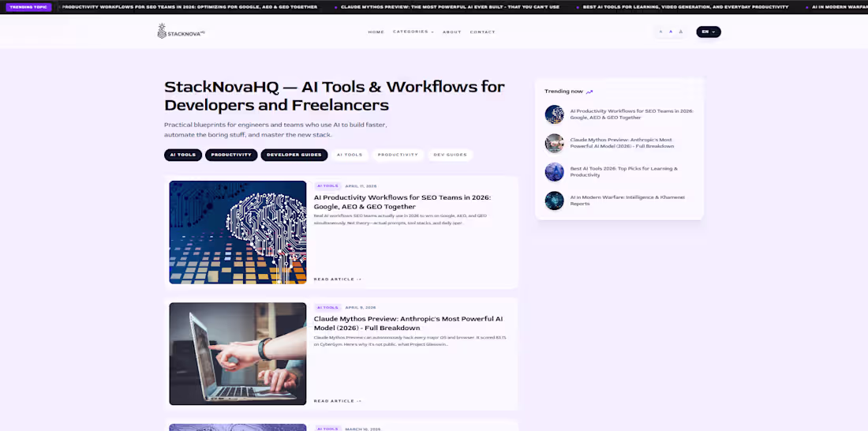Go to Home in the navigation
The height and width of the screenshot is (431, 868).
tap(376, 32)
